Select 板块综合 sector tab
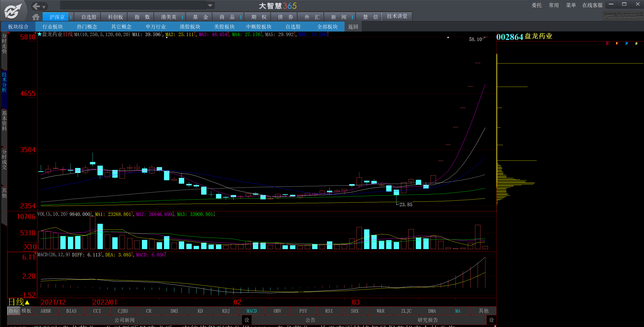 [x=18, y=27]
